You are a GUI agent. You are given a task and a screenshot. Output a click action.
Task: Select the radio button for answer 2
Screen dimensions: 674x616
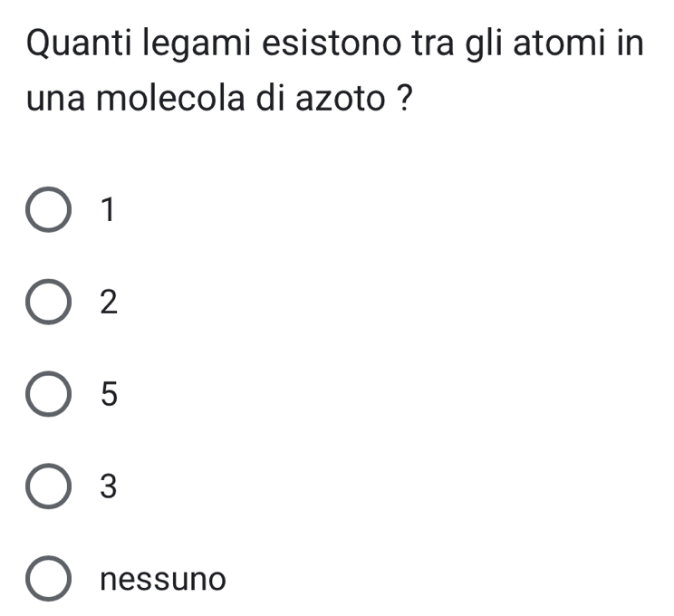point(50,304)
